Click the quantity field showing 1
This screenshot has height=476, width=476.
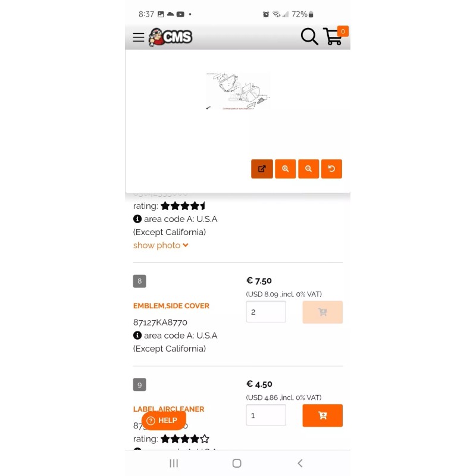click(x=266, y=415)
